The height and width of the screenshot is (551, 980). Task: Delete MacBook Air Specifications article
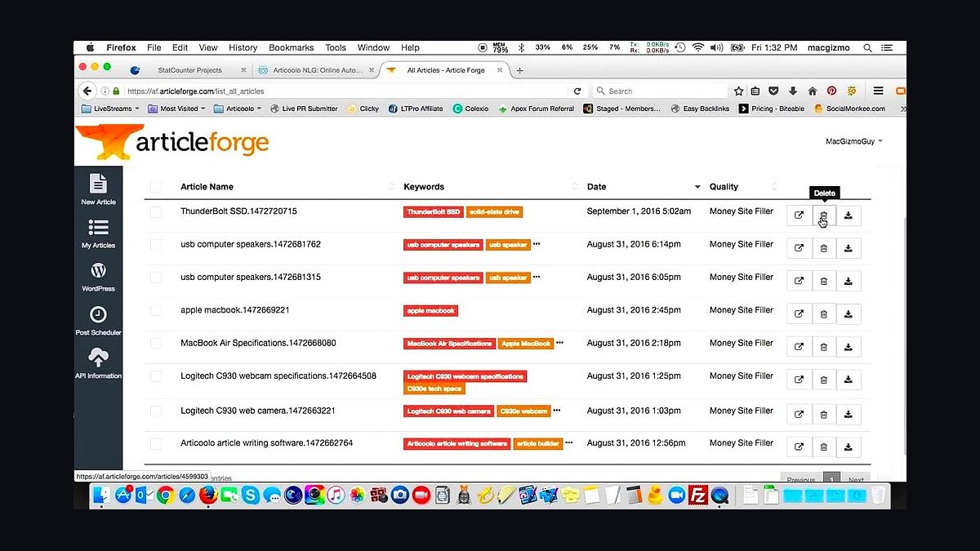click(824, 347)
